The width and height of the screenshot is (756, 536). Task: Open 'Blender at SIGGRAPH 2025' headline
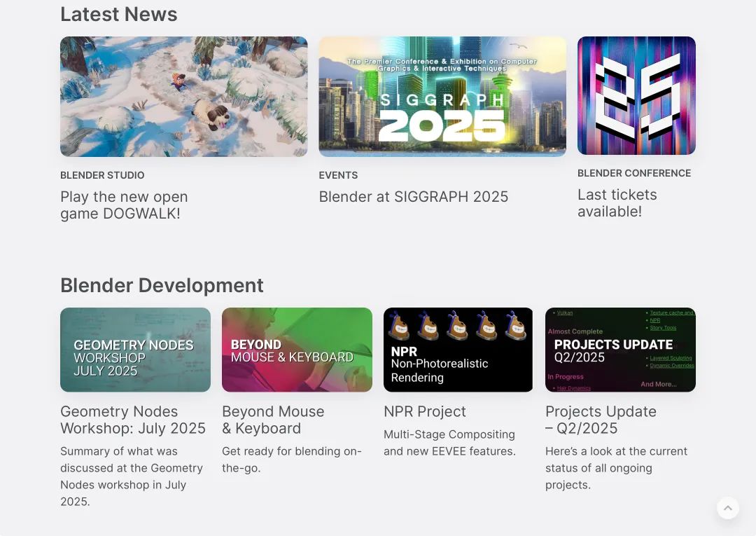pos(413,197)
